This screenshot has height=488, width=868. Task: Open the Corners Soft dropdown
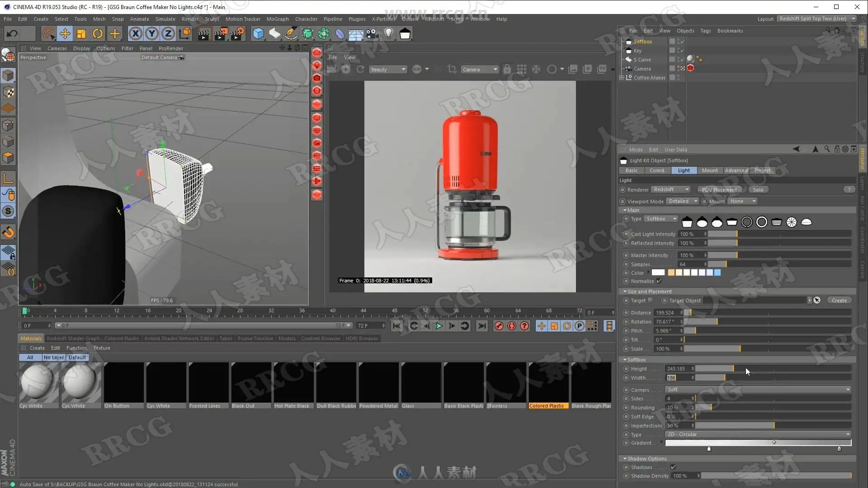pyautogui.click(x=758, y=389)
